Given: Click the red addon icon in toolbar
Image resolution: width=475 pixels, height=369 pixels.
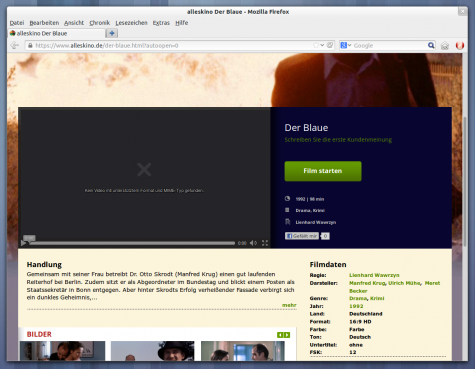Looking at the screenshot, I should point(460,45).
